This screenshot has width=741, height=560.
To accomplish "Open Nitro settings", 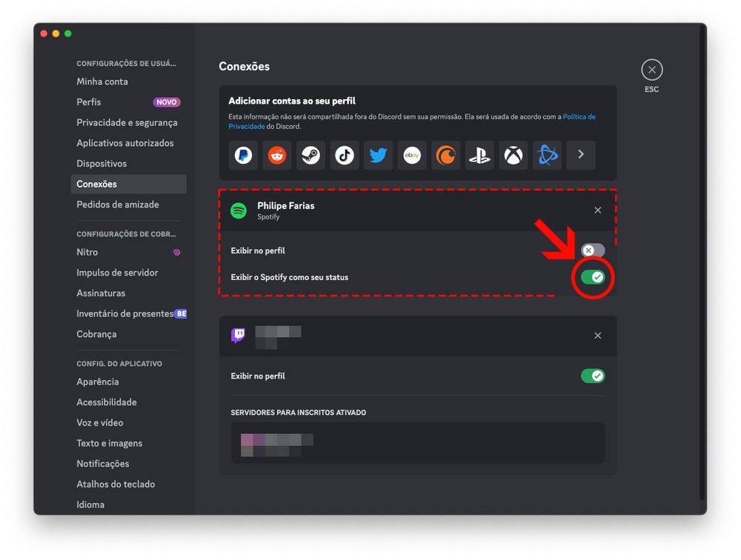I will point(128,253).
